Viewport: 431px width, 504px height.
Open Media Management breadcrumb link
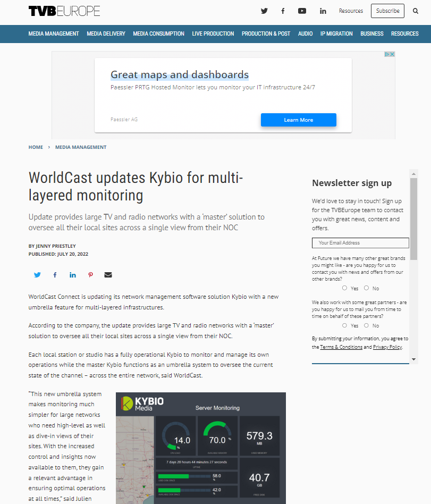81,147
